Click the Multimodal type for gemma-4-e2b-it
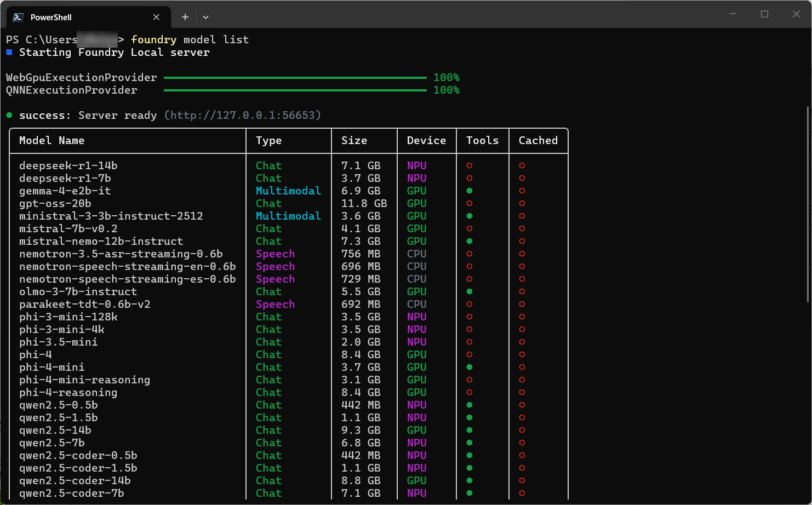The width and height of the screenshot is (812, 505). pyautogui.click(x=288, y=191)
